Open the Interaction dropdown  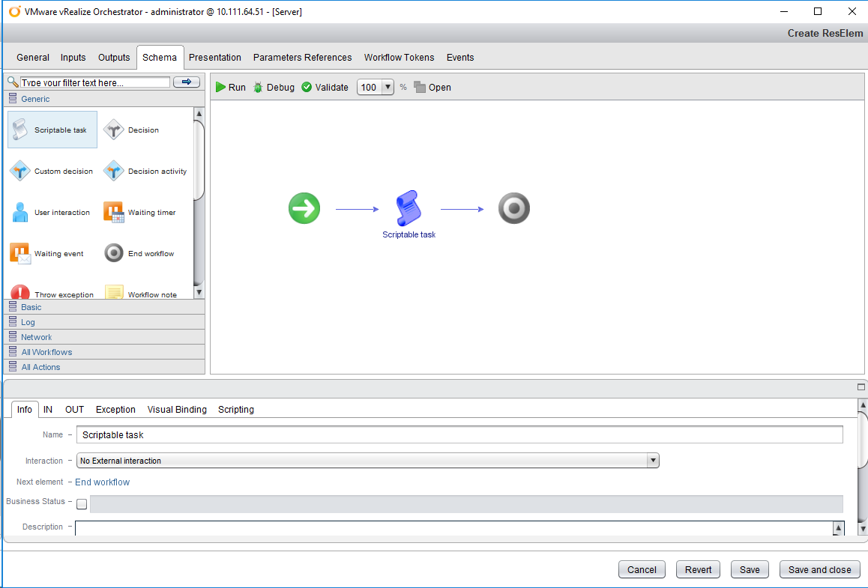tap(653, 461)
